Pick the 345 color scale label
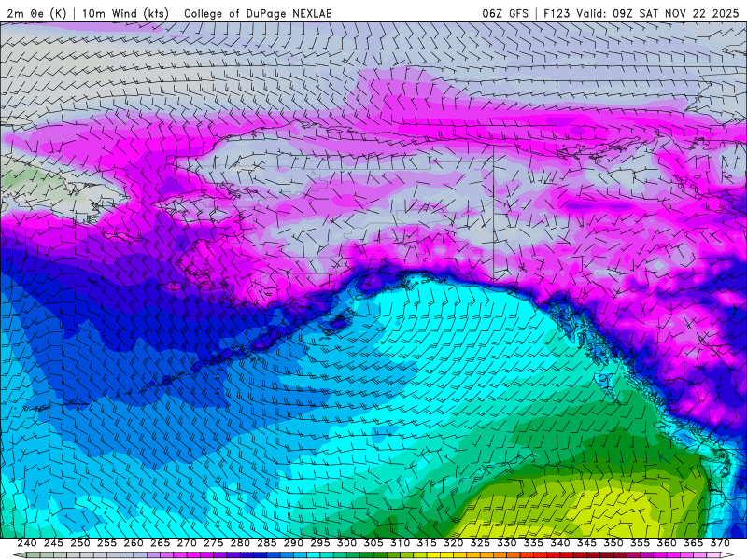This screenshot has width=747, height=560. [x=587, y=543]
